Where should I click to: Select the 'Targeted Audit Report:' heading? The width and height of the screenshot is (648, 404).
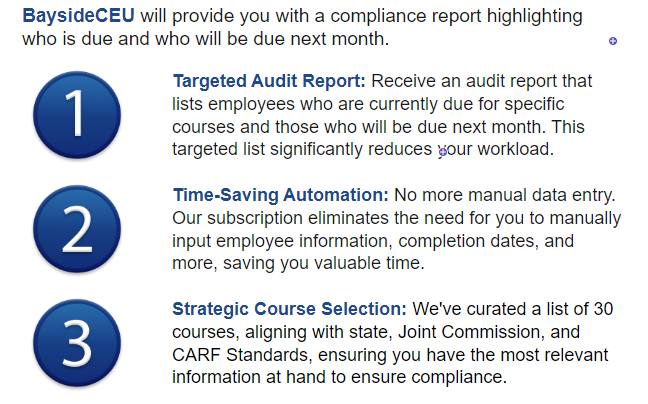pos(270,81)
